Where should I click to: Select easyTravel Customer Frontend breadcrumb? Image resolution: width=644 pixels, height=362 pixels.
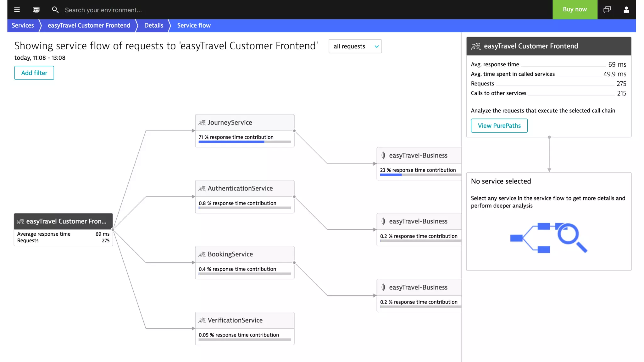(89, 25)
